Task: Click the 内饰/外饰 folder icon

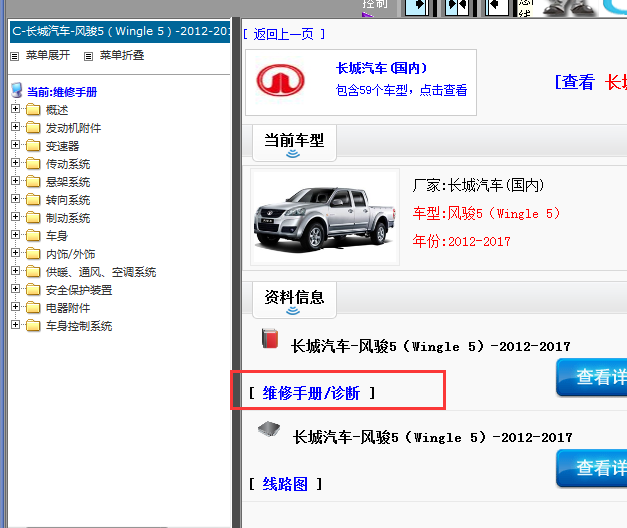Action: pyautogui.click(x=33, y=253)
